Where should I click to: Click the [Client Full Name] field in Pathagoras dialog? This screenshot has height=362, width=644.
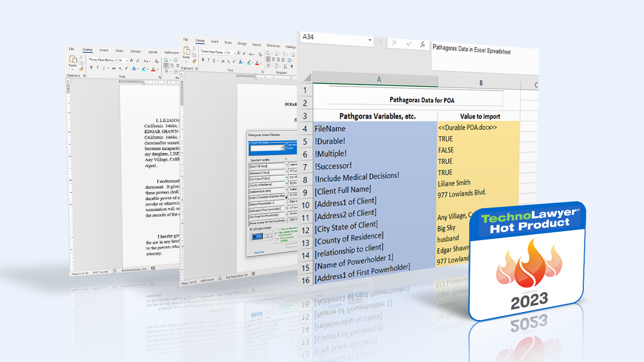pyautogui.click(x=267, y=166)
